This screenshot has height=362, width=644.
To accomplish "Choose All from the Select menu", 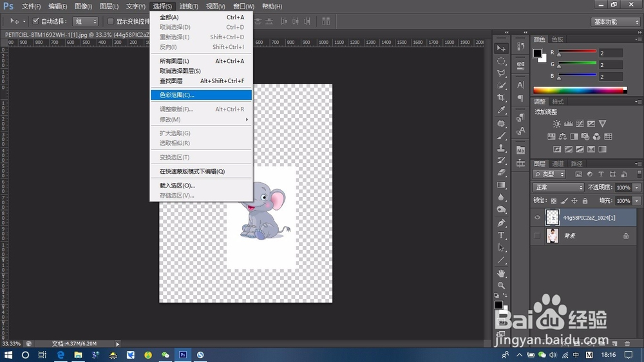I will click(x=201, y=17).
